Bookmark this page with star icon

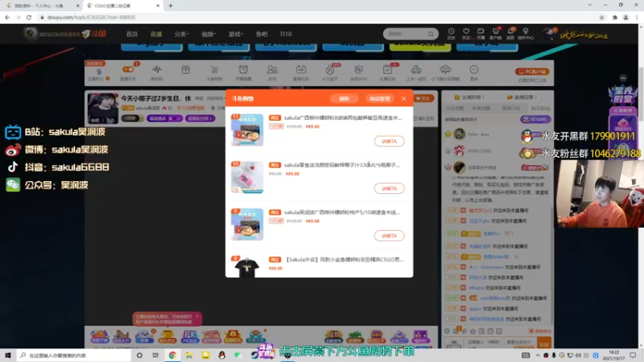(601, 17)
